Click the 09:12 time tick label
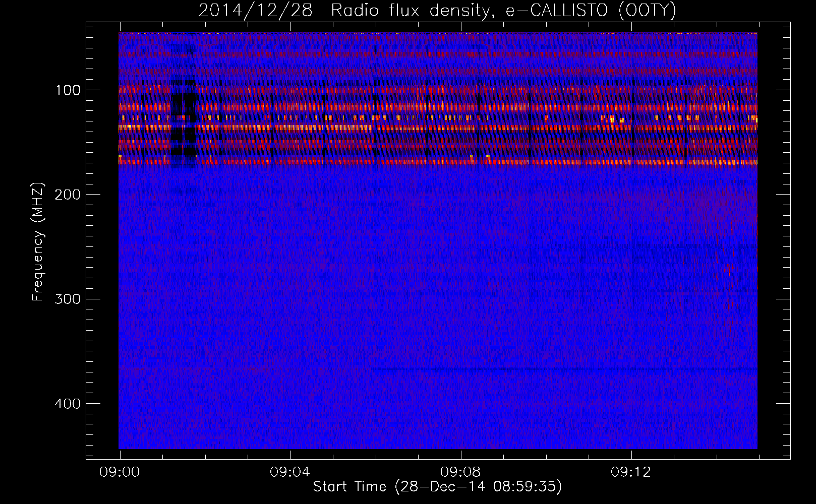 631,472
